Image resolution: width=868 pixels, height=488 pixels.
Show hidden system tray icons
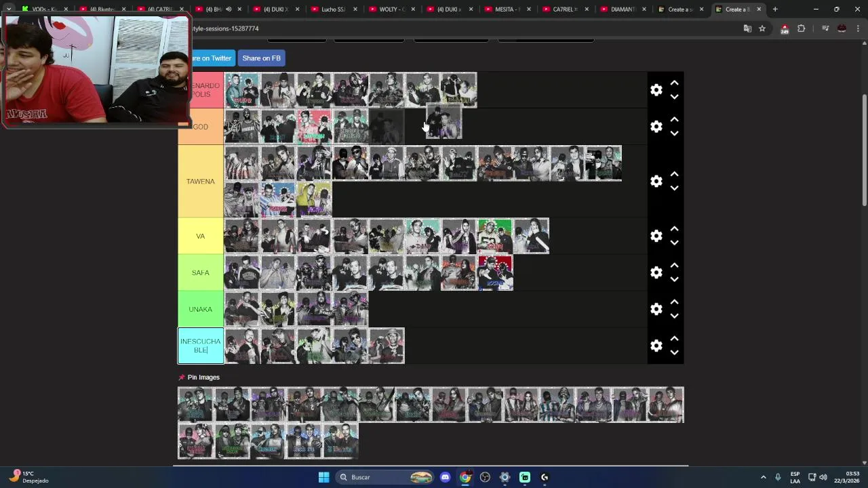tap(763, 477)
